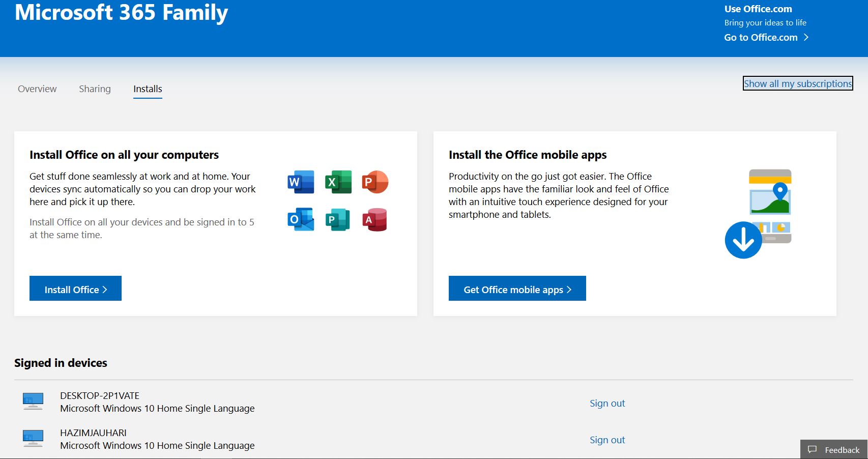Click the Word app icon
Viewport: 868px width, 459px height.
(301, 182)
